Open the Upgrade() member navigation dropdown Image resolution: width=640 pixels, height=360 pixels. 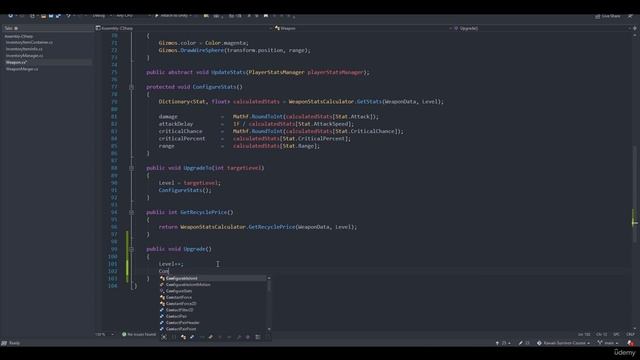[542, 28]
